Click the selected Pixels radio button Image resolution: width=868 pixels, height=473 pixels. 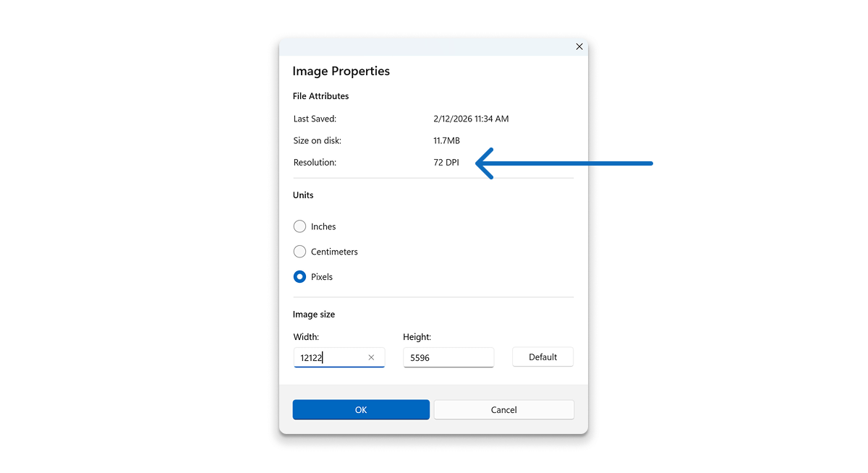tap(299, 276)
